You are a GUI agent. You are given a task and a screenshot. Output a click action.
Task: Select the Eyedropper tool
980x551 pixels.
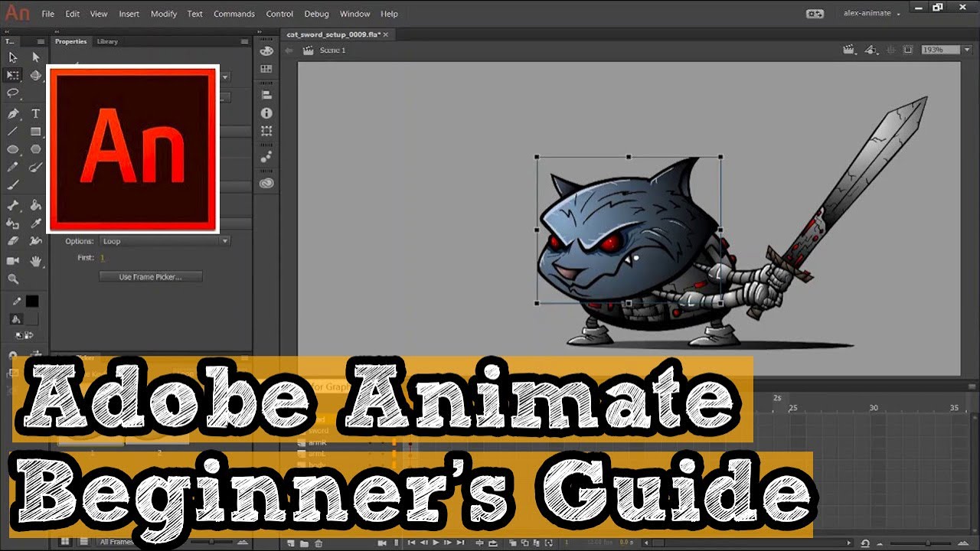tap(35, 223)
